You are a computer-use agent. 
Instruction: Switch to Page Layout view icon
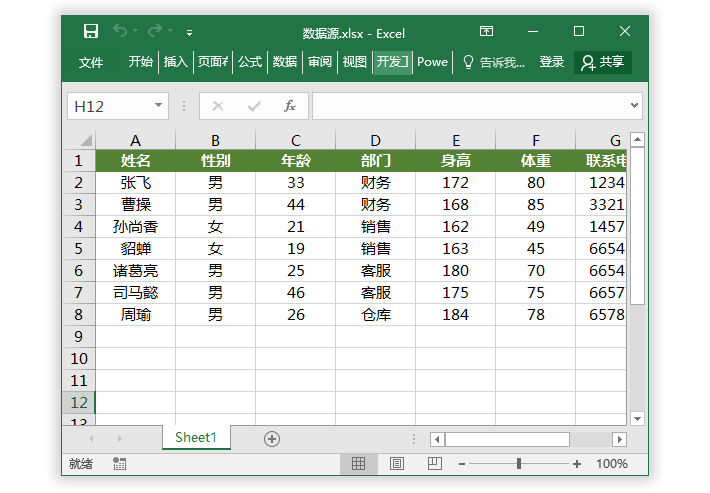click(397, 464)
